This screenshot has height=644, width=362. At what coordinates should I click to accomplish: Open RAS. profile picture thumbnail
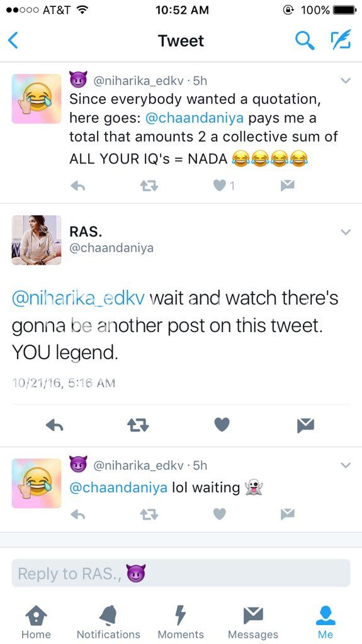pos(37,240)
